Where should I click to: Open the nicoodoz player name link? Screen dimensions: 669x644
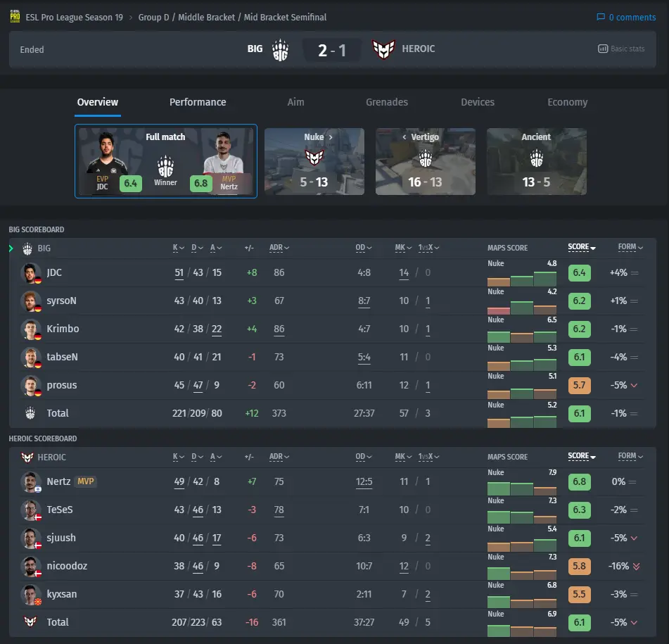point(67,567)
